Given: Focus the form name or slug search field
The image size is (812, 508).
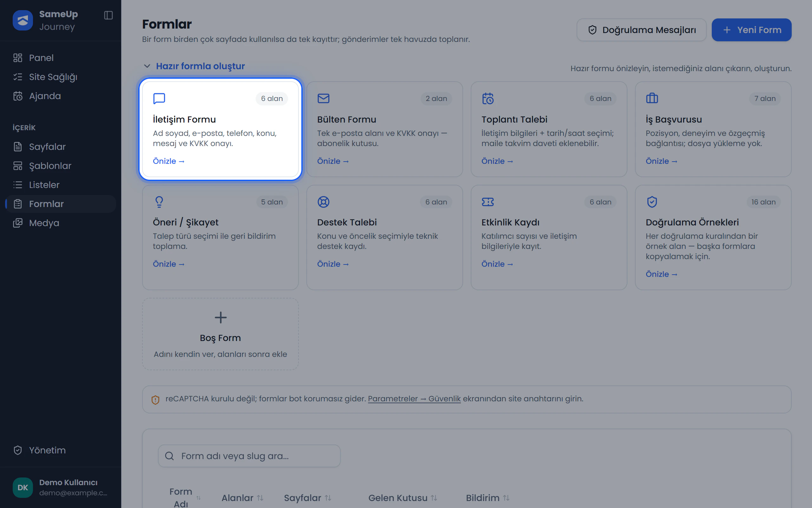Looking at the screenshot, I should [x=249, y=456].
